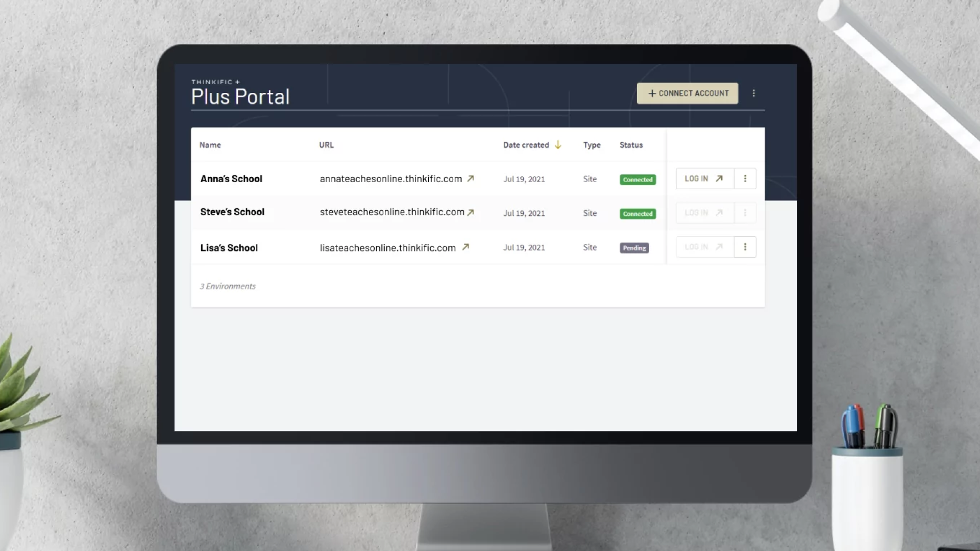The width and height of the screenshot is (980, 551).
Task: Open more options for Steve's School row
Action: coord(745,213)
